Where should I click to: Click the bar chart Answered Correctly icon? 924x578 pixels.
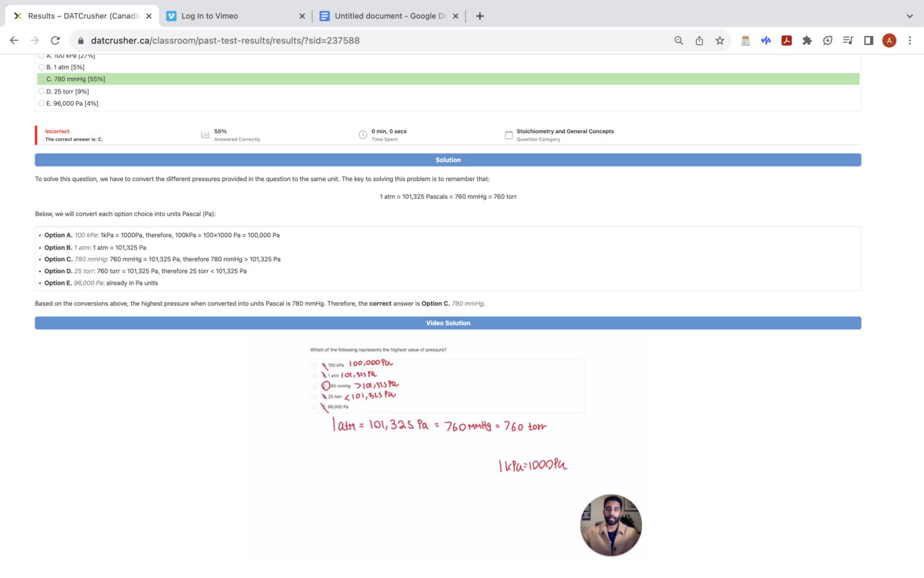point(205,134)
